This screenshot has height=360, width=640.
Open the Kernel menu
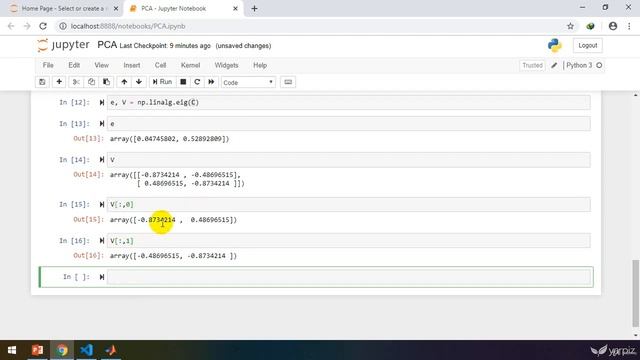point(191,65)
